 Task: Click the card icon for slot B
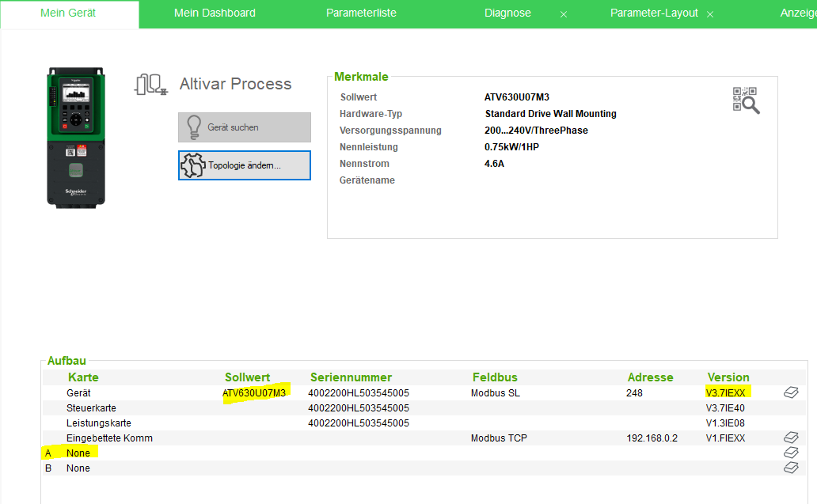(x=791, y=468)
